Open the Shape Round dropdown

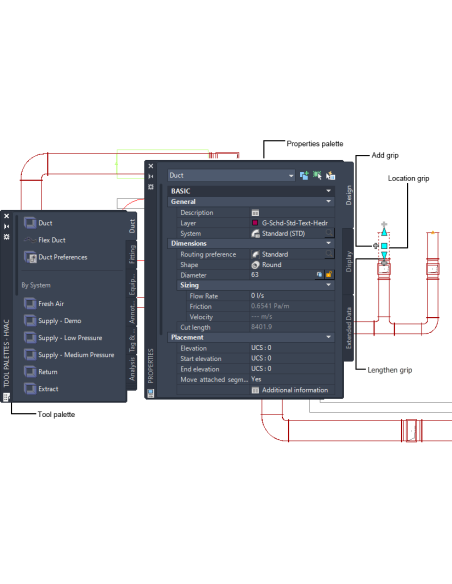click(x=292, y=265)
